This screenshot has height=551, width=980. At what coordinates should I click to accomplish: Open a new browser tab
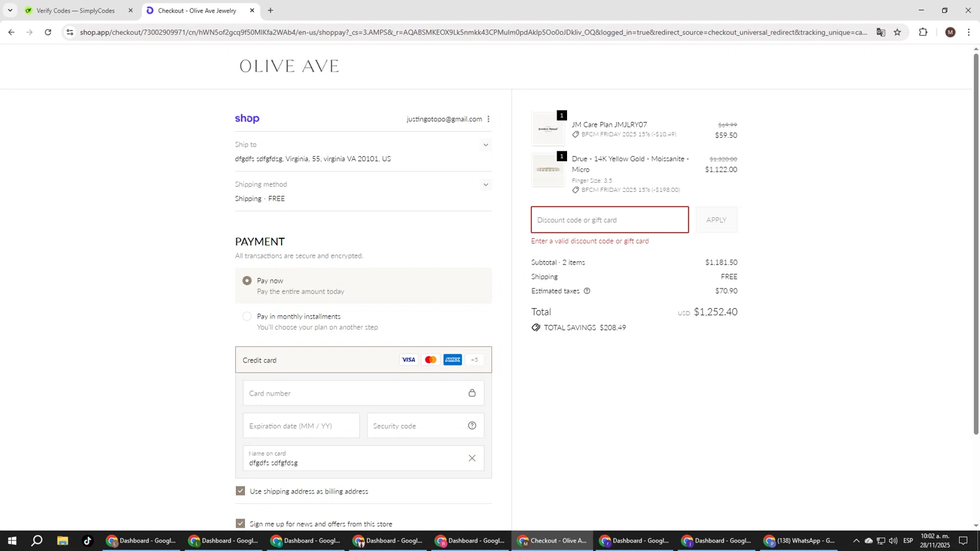[270, 10]
